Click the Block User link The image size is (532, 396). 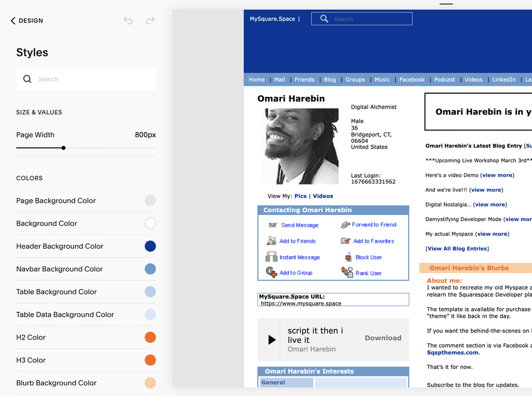369,257
